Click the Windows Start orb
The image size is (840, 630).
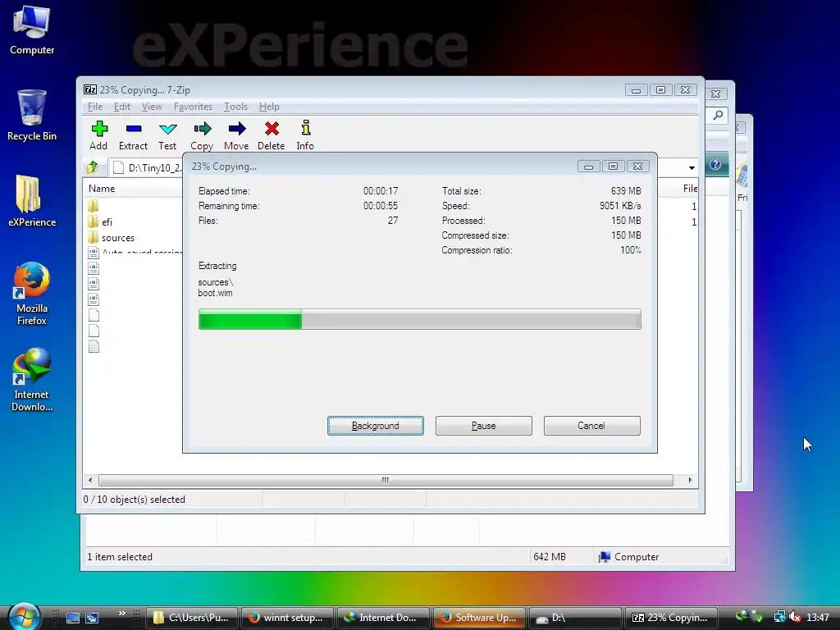pos(25,617)
